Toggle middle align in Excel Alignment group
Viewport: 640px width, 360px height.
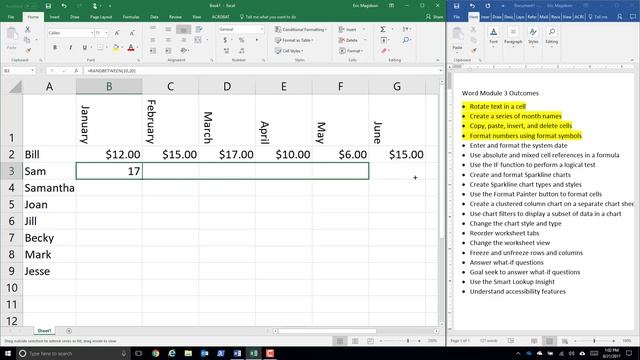pyautogui.click(x=168, y=29)
